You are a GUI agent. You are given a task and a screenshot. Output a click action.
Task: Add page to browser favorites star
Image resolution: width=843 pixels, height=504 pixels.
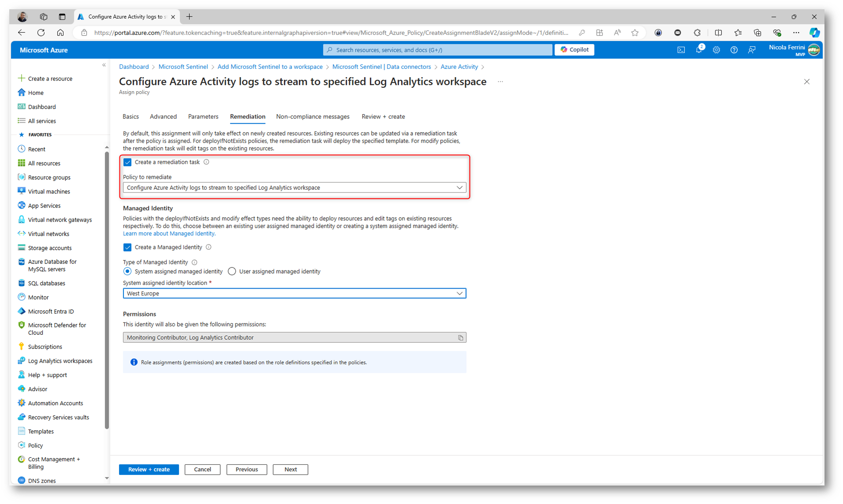pyautogui.click(x=635, y=33)
